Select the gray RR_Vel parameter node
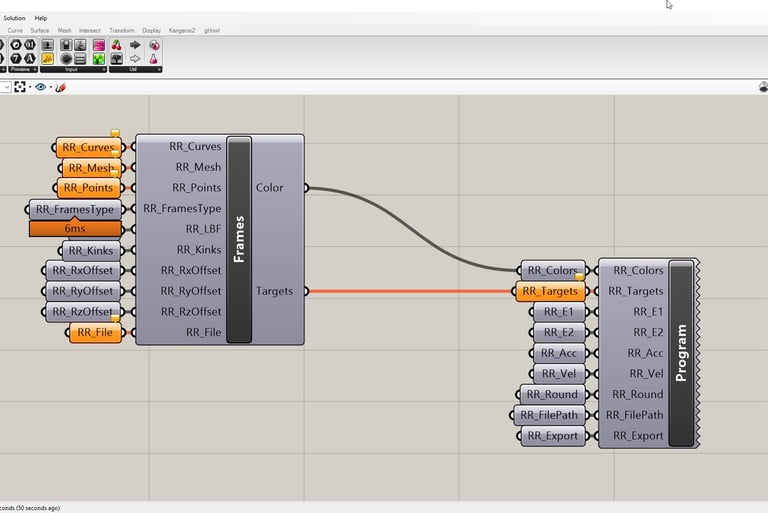The image size is (768, 513). (x=559, y=374)
